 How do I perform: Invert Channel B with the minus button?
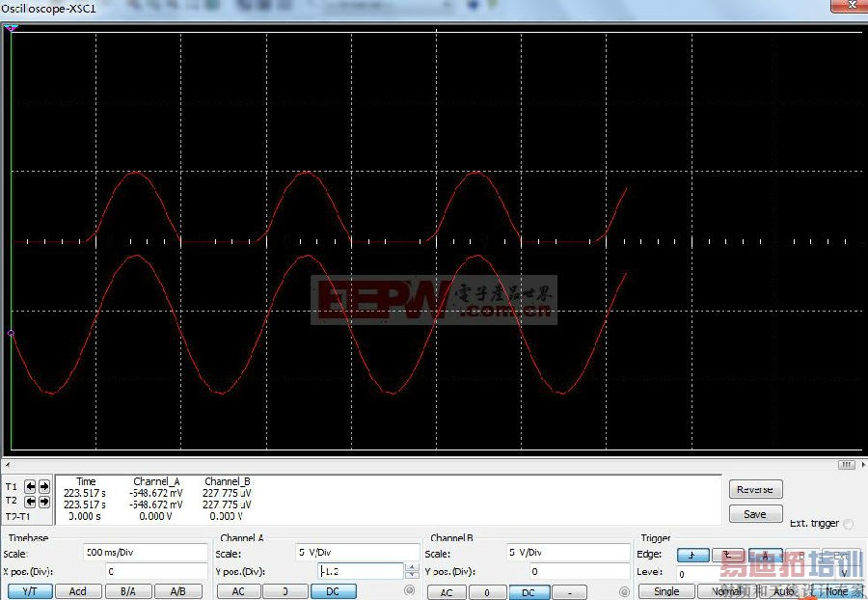pos(570,592)
